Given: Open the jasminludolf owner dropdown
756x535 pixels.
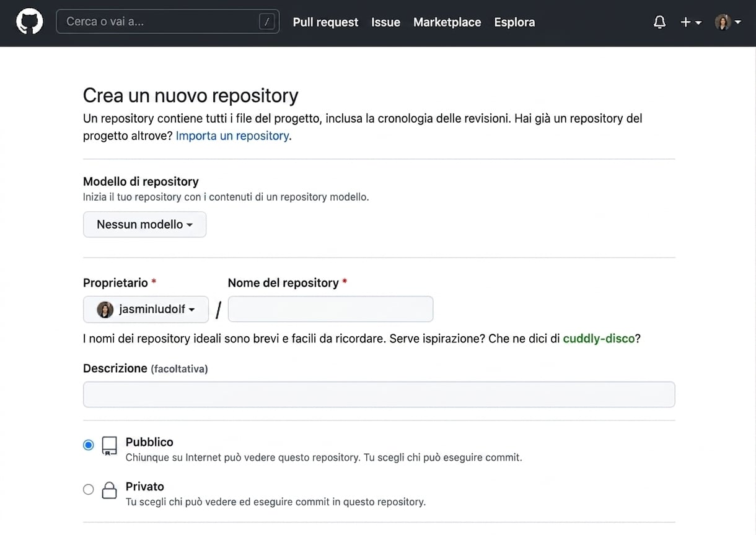Looking at the screenshot, I should click(x=146, y=309).
